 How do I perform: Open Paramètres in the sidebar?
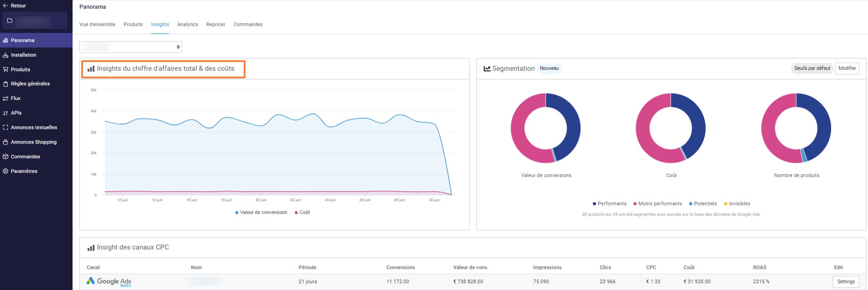click(36, 171)
